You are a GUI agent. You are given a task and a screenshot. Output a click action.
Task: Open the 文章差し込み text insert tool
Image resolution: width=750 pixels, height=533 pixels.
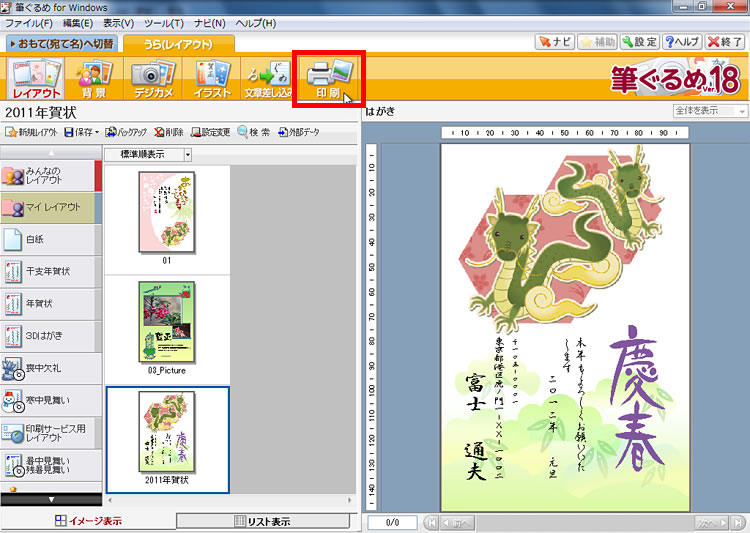pyautogui.click(x=268, y=78)
